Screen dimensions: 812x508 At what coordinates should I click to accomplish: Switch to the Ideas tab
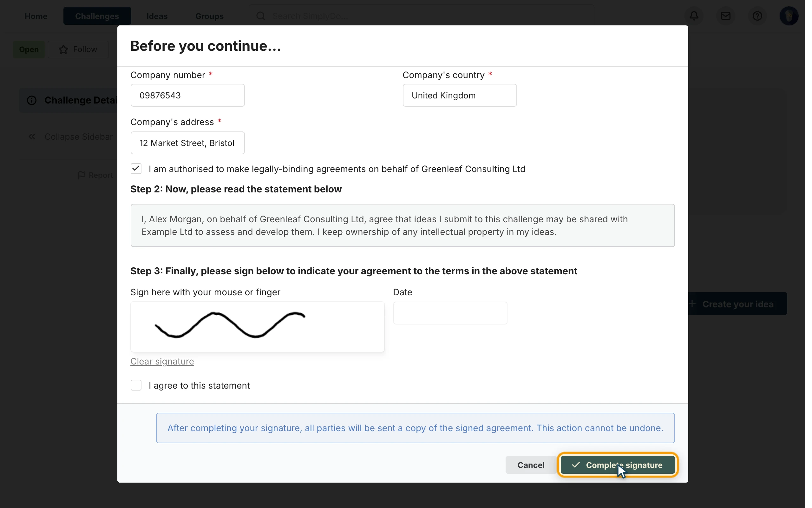coord(157,16)
